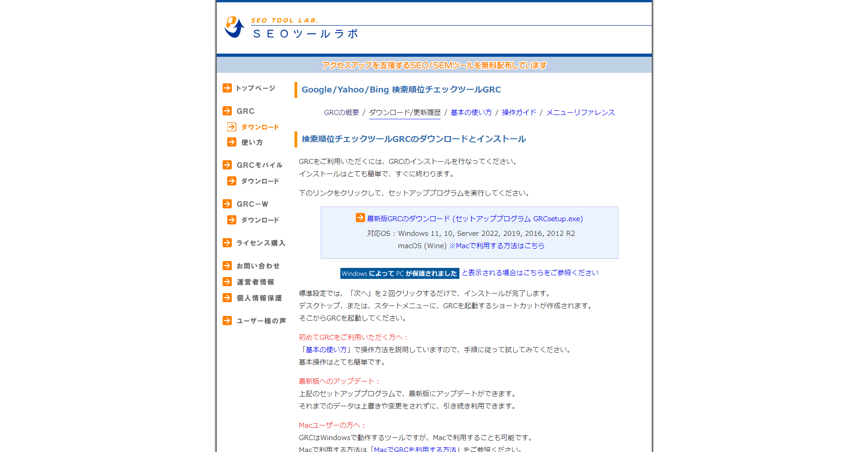Switch to メニューリファレンス tab link
The width and height of the screenshot is (868, 452).
pyautogui.click(x=580, y=113)
